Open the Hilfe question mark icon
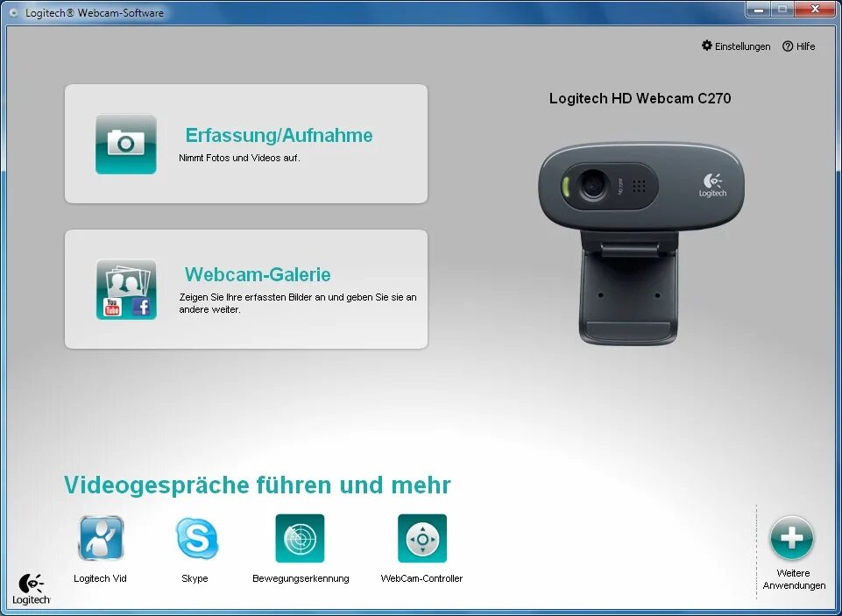842x616 pixels. pyautogui.click(x=787, y=46)
